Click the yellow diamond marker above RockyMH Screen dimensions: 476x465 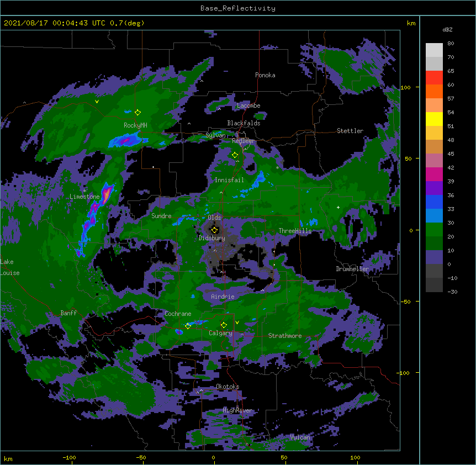click(x=137, y=113)
